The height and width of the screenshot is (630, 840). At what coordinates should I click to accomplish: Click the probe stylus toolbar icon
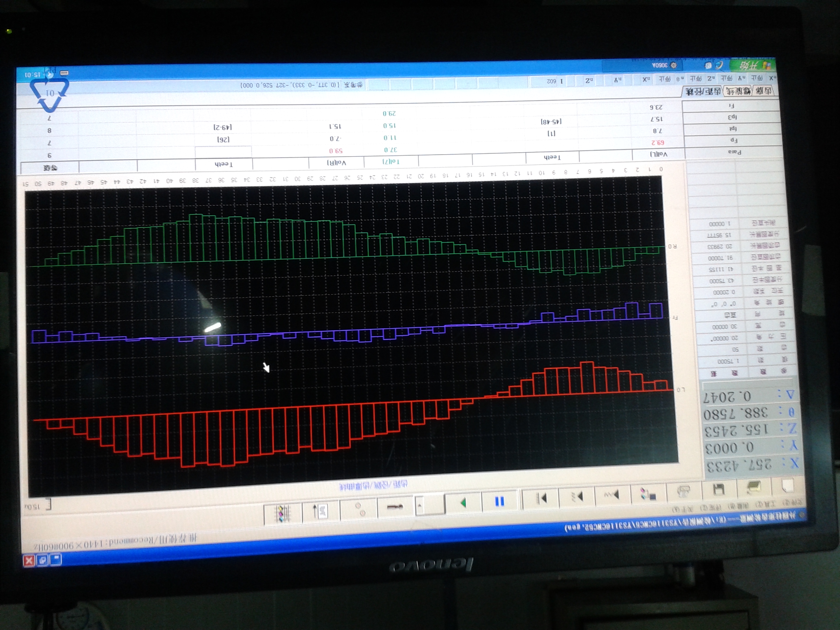[x=395, y=507]
